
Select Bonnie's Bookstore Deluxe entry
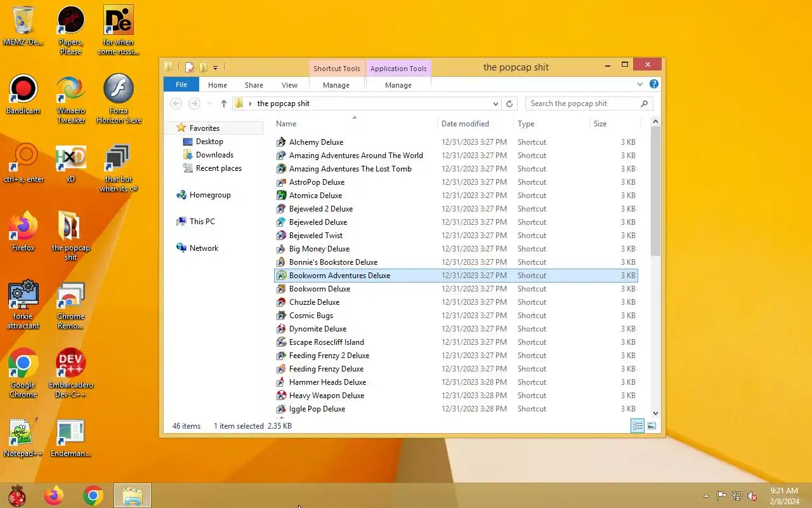455,262
